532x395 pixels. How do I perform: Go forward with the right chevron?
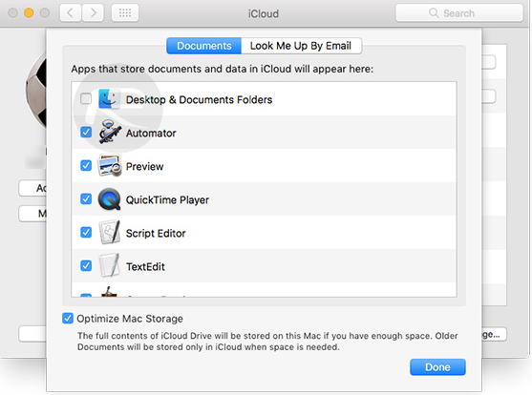click(93, 13)
